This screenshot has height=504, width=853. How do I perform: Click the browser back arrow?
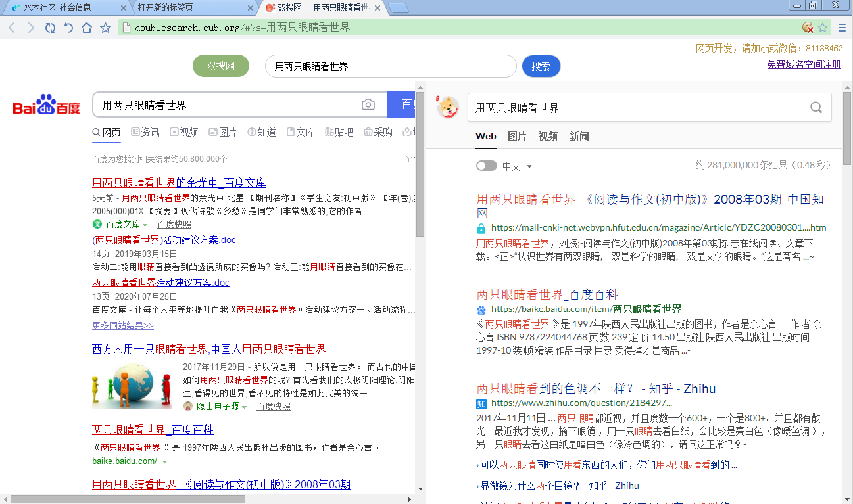(x=12, y=28)
